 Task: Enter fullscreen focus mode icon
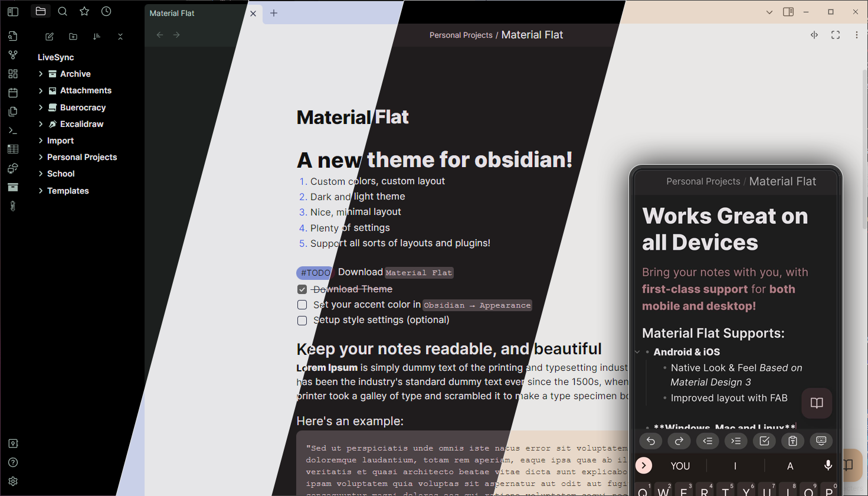click(836, 35)
